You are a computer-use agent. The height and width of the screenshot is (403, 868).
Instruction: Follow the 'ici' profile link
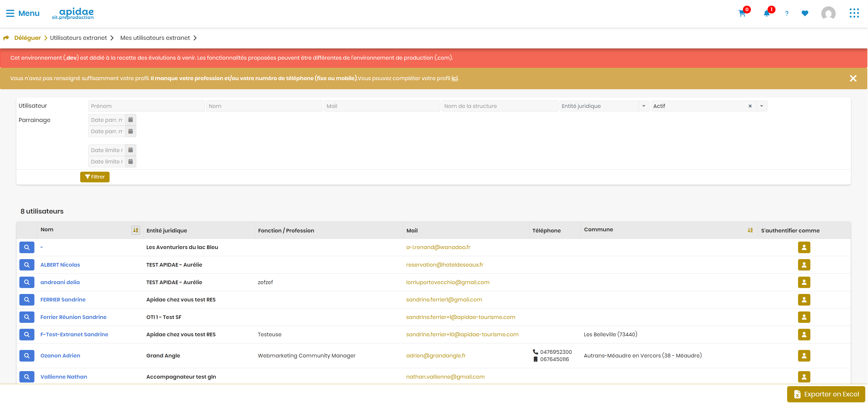coord(454,78)
